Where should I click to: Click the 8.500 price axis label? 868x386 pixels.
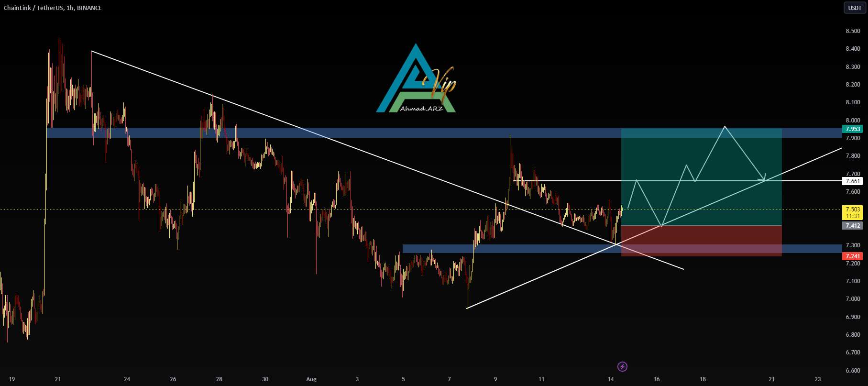tap(853, 31)
